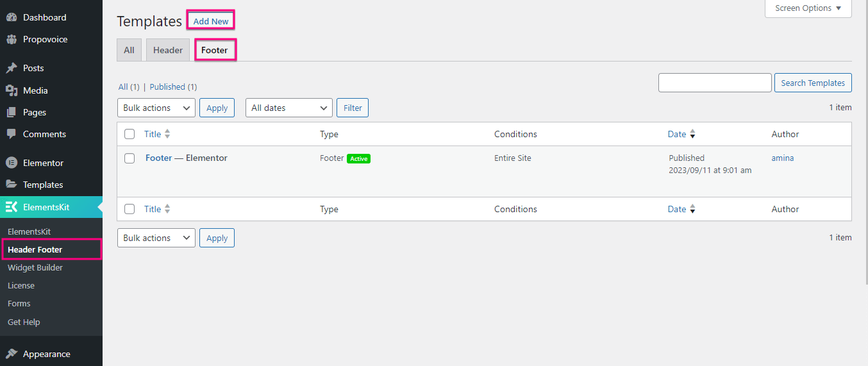The height and width of the screenshot is (366, 868).
Task: Click the ElementsKit EK logo icon
Action: tap(12, 207)
